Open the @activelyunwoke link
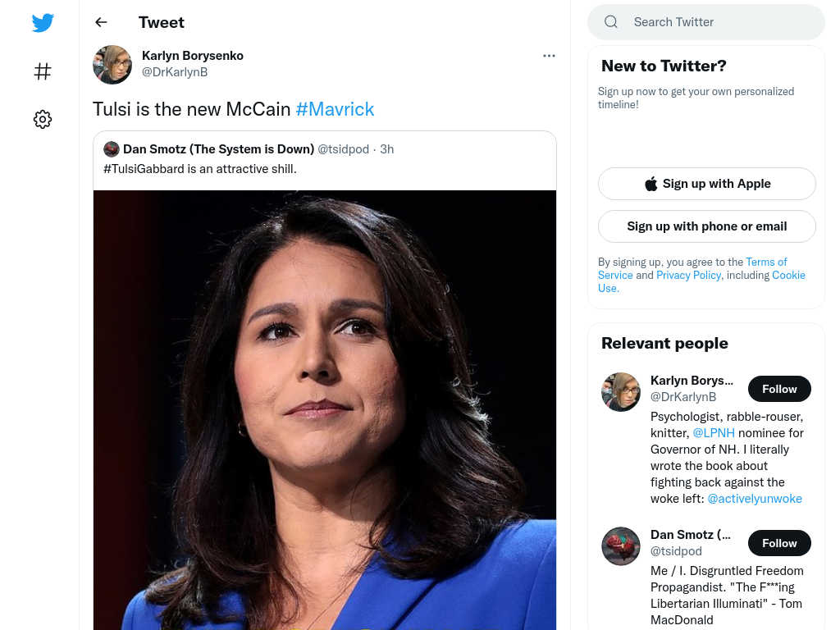The image size is (840, 630). [755, 499]
